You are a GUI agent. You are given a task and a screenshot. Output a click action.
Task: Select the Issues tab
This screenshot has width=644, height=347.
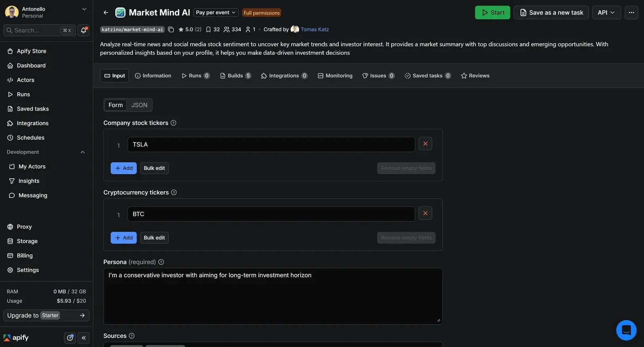(x=378, y=76)
